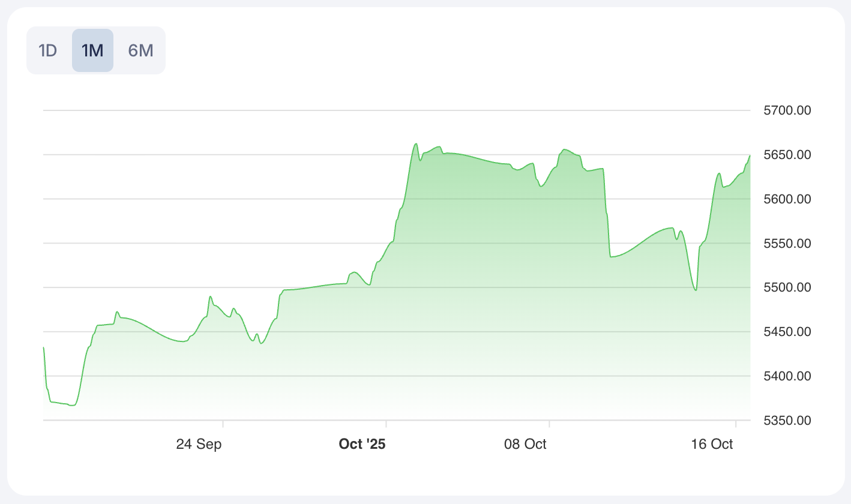Click the 5400.00 price axis label
This screenshot has height=504, width=851.
[x=786, y=376]
